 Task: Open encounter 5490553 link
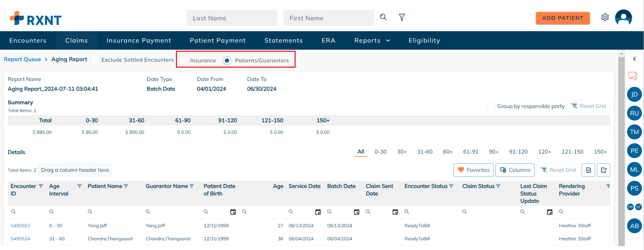point(20,226)
